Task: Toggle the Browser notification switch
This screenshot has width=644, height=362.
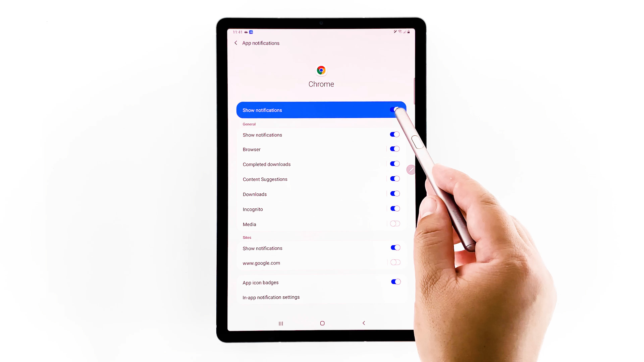Action: click(394, 149)
